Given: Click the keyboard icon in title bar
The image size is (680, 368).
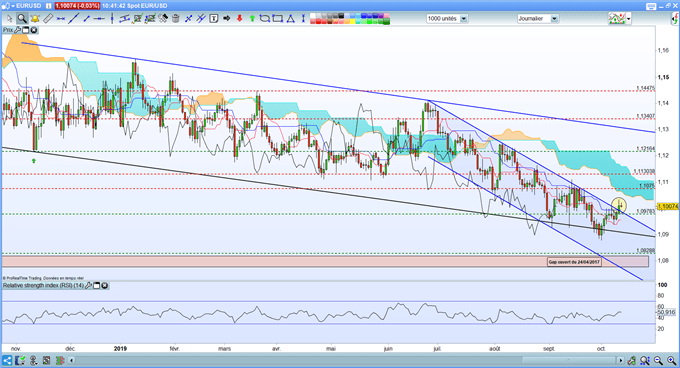Looking at the screenshot, I should (x=651, y=6).
